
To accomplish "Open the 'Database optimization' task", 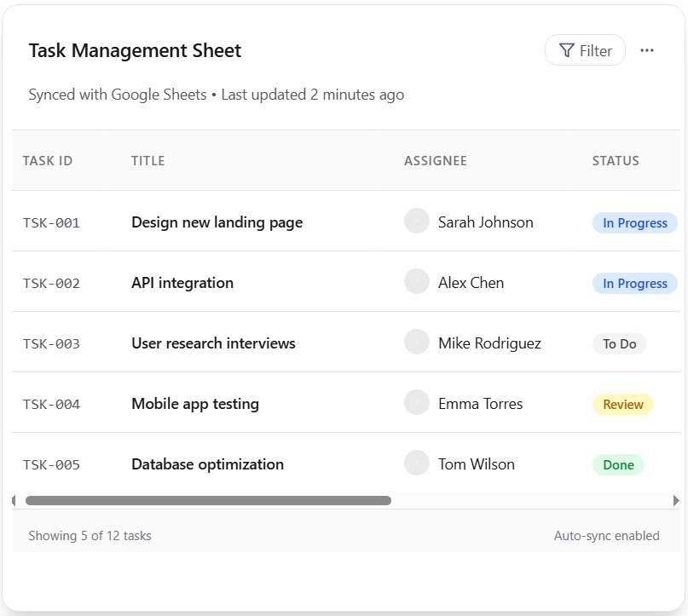I will (x=207, y=464).
